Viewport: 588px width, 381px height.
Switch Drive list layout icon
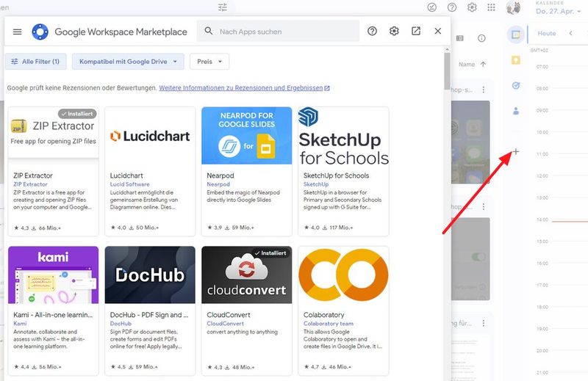click(460, 38)
